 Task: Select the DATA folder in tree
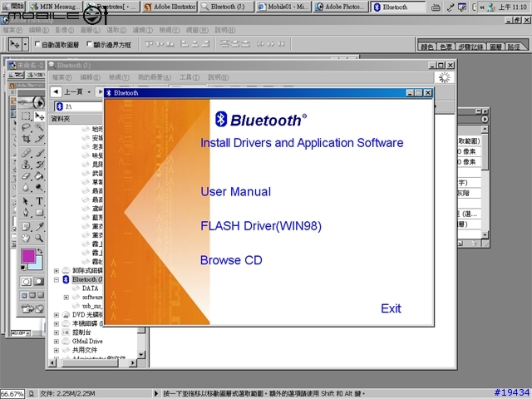pyautogui.click(x=90, y=288)
